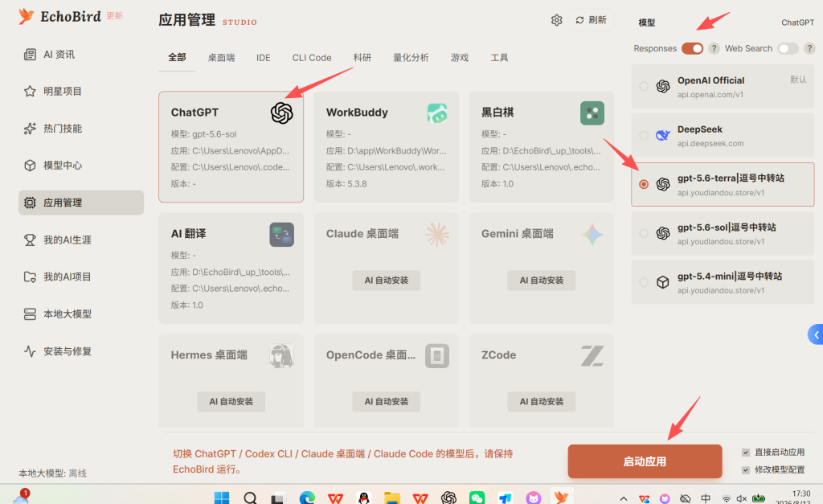Click the Claude 桌面端 starburst icon

[x=437, y=234]
